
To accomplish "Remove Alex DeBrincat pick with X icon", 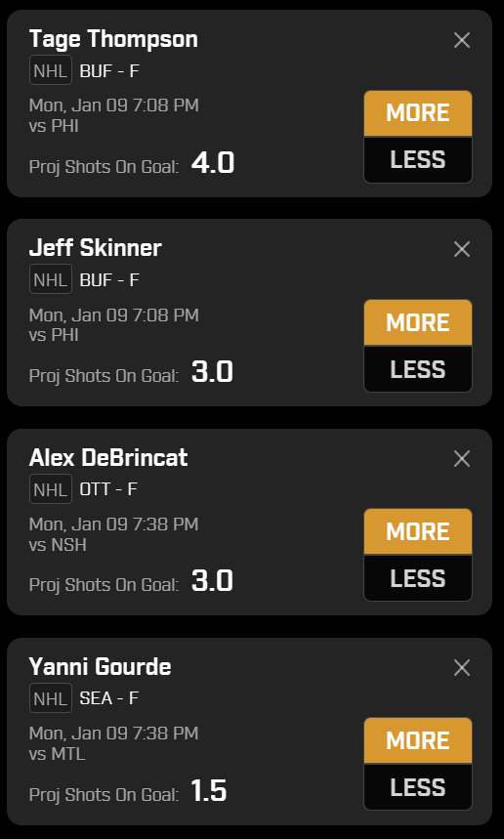I will (x=462, y=458).
